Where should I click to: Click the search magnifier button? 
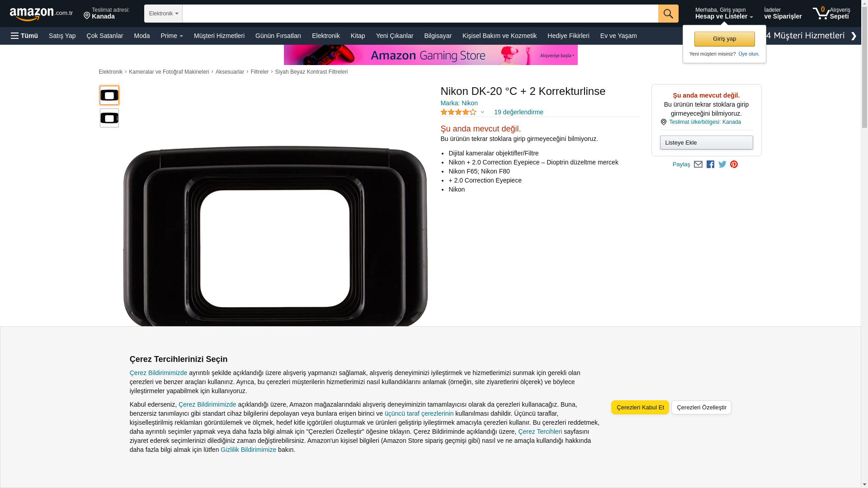point(668,14)
